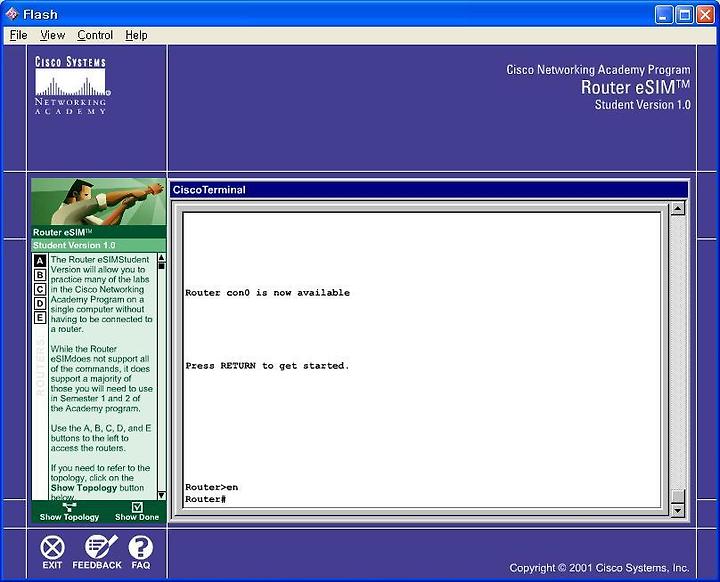This screenshot has width=720, height=582.
Task: Open the Control menu
Action: [95, 35]
